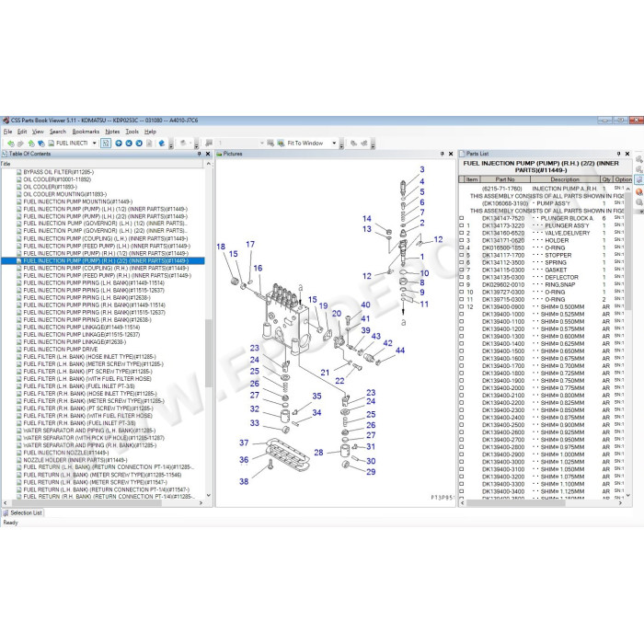Click the blue circle up arrow icon
644x644 pixels.
pos(119,144)
